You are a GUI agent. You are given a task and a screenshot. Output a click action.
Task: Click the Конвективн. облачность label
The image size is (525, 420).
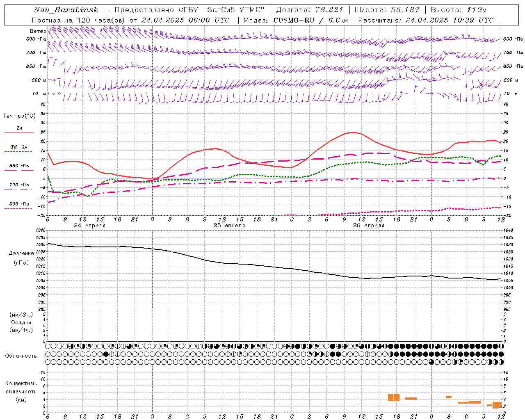[21, 388]
